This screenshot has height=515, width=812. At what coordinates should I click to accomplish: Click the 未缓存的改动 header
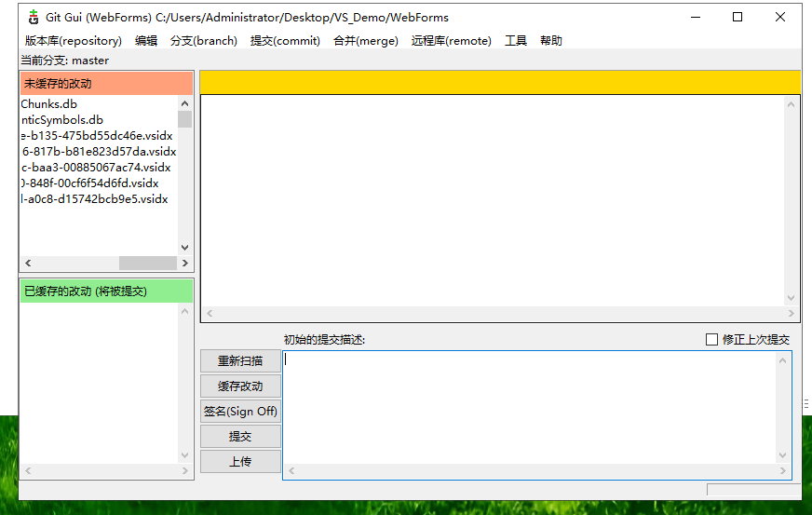coord(106,84)
